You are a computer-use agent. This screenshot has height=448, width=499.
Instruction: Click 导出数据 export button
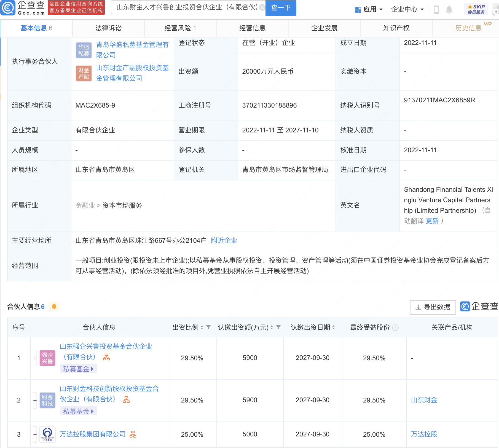pos(433,307)
